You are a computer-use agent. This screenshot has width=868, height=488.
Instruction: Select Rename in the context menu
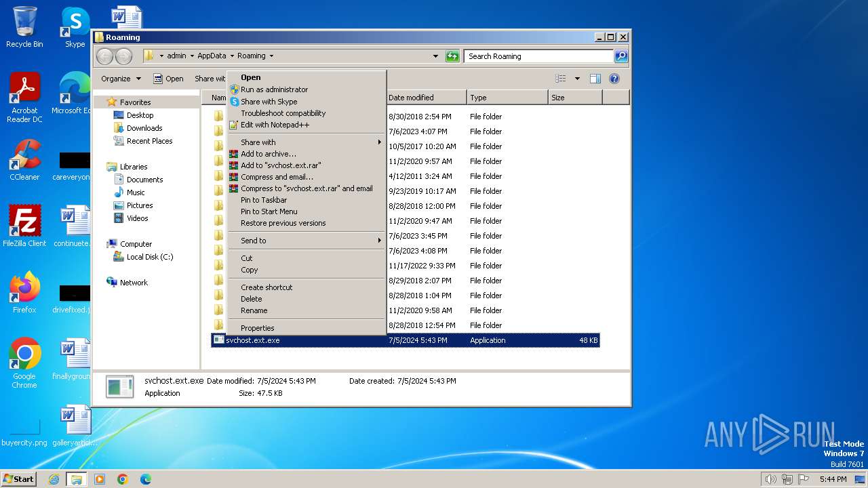307,310
